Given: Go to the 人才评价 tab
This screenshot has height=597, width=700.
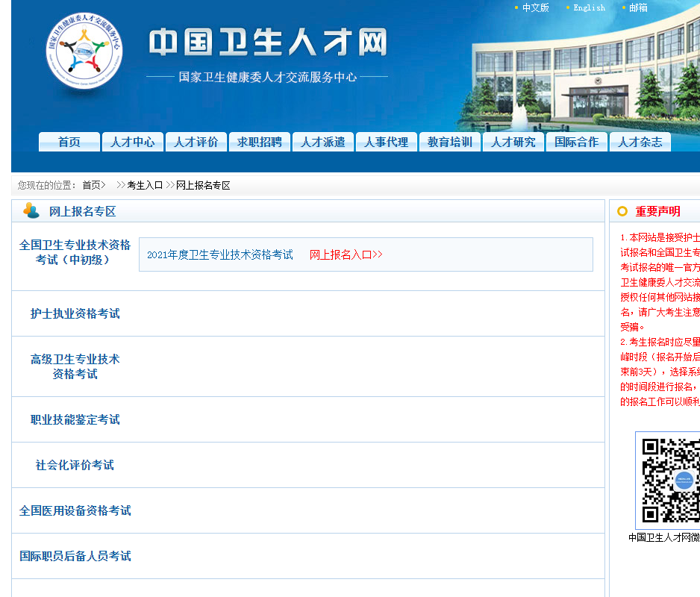Looking at the screenshot, I should point(196,142).
